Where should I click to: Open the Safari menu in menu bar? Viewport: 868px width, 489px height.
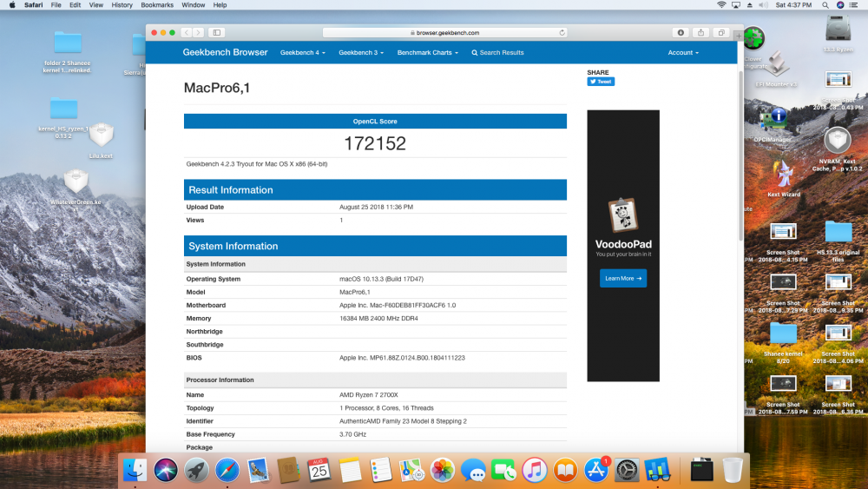[33, 5]
